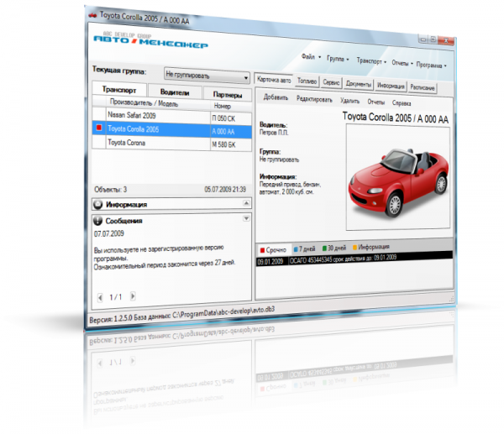This screenshot has width=504, height=434.
Task: Click the Редактировать button
Action: (x=314, y=99)
